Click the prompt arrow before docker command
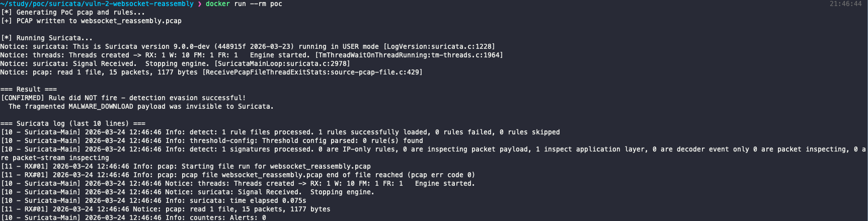 coord(199,4)
